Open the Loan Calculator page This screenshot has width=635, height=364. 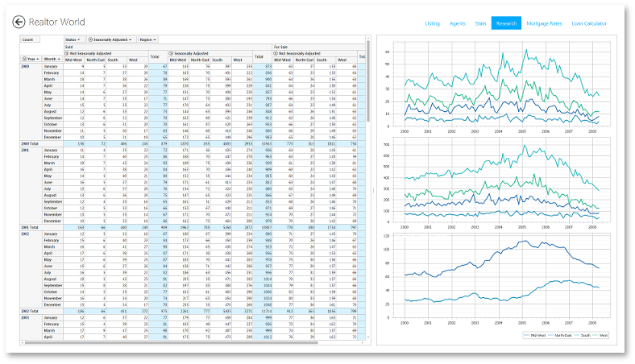click(588, 23)
